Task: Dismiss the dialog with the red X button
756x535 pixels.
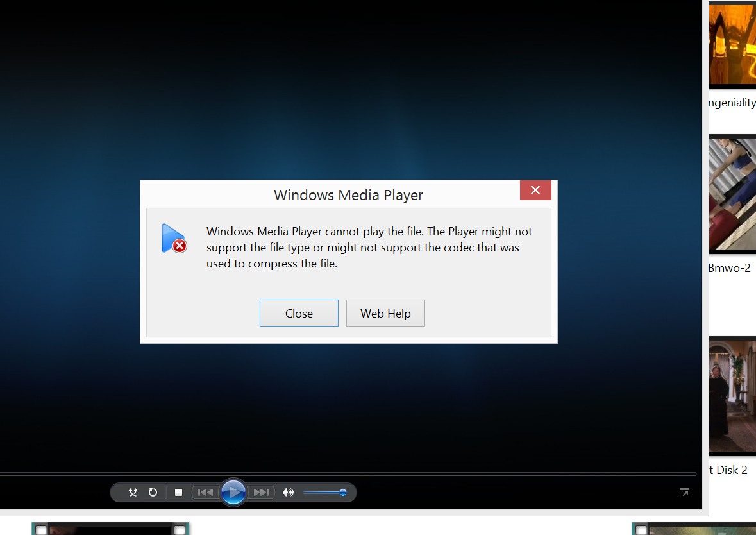Action: pos(535,190)
